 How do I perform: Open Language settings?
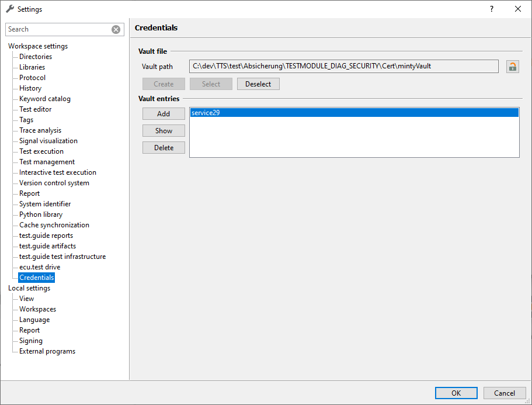tap(34, 320)
